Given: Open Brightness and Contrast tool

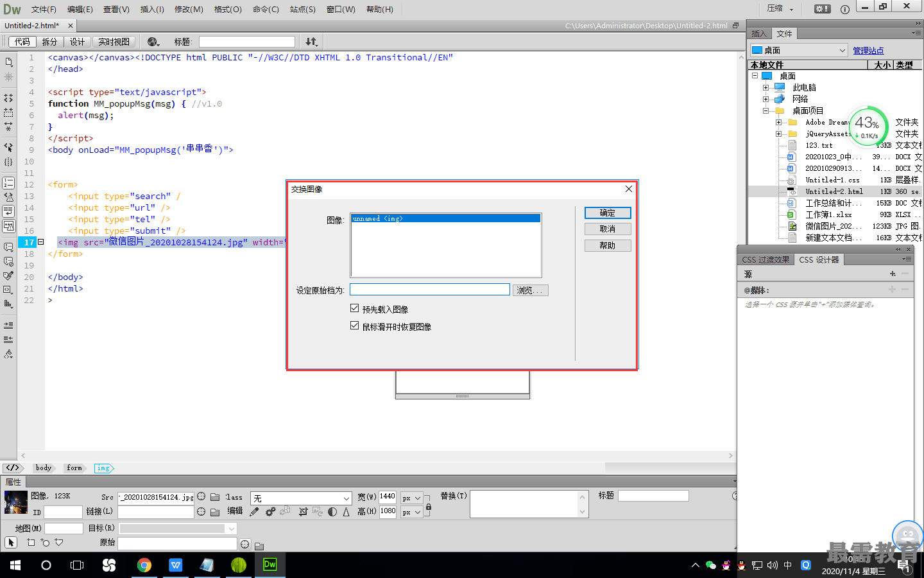Looking at the screenshot, I should pos(332,512).
